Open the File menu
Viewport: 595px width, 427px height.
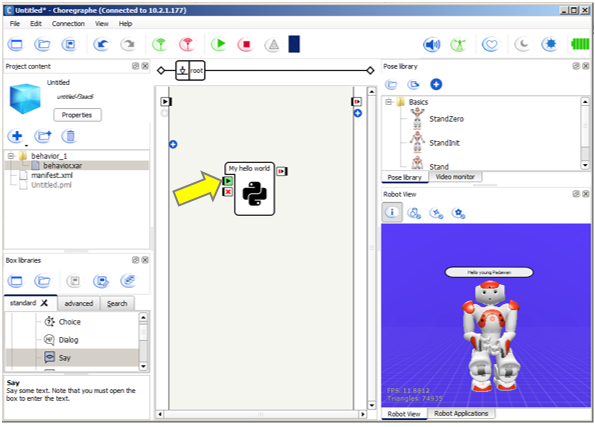tap(14, 24)
